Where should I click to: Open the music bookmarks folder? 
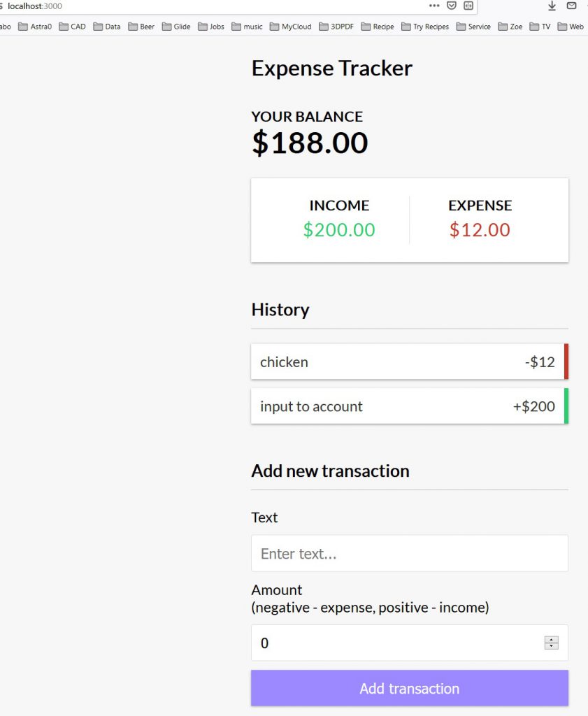[x=247, y=27]
